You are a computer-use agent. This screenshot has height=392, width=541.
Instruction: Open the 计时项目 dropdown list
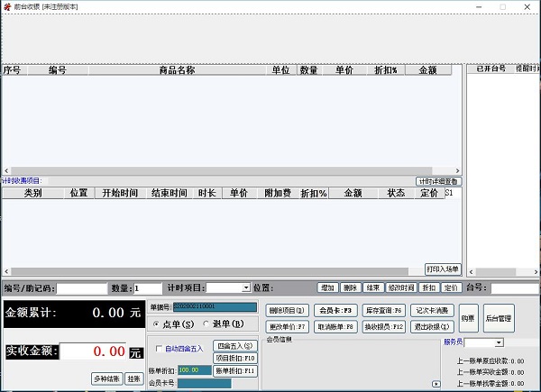click(245, 287)
